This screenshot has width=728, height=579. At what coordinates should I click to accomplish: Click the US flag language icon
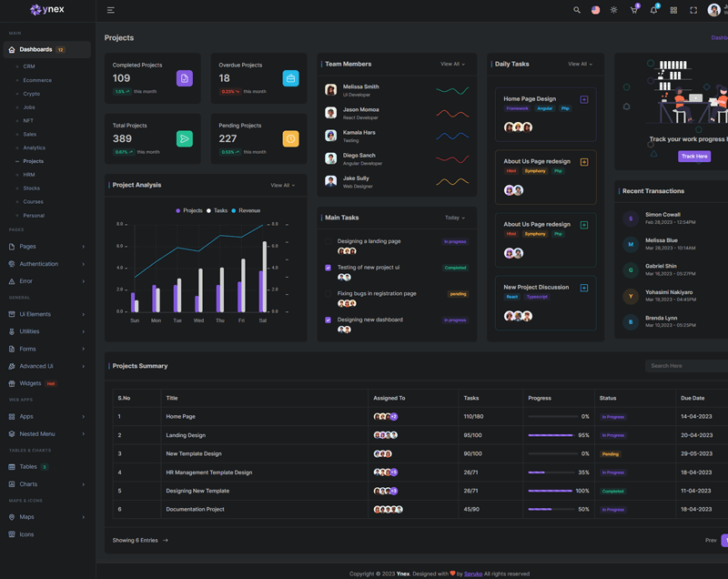(595, 10)
